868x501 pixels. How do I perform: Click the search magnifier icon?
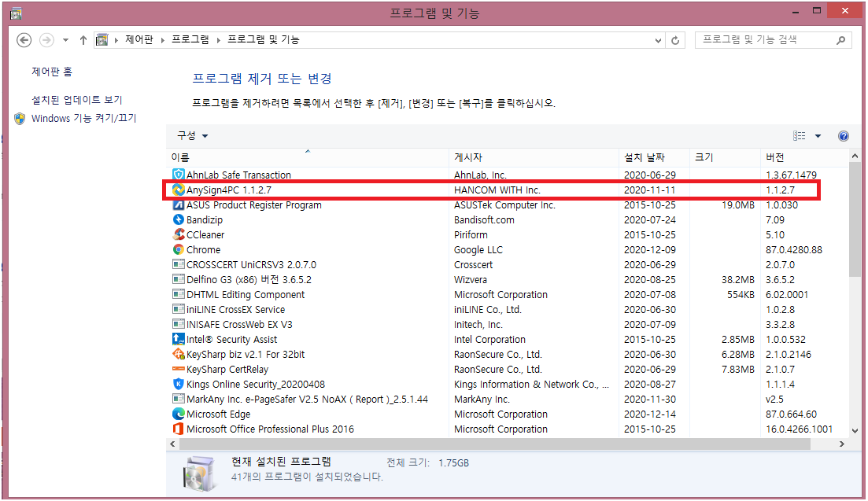pos(840,40)
